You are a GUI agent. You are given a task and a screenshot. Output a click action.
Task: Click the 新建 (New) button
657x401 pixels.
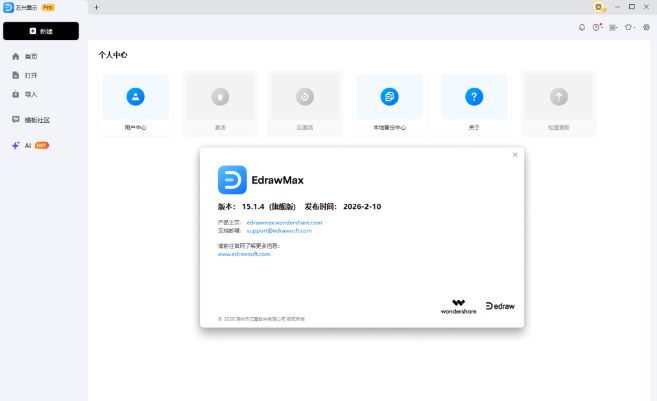coord(41,31)
